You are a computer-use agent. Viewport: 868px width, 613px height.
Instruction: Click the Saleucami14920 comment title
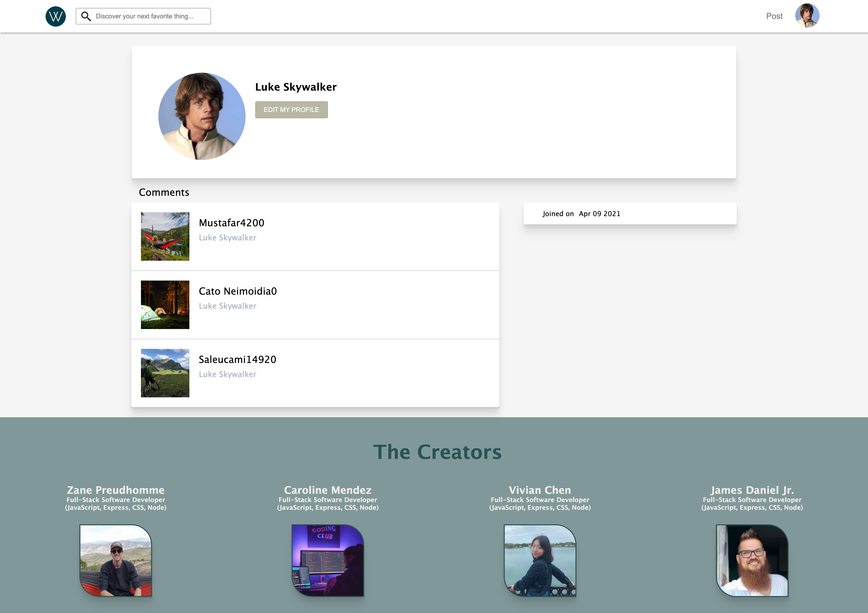pyautogui.click(x=237, y=359)
